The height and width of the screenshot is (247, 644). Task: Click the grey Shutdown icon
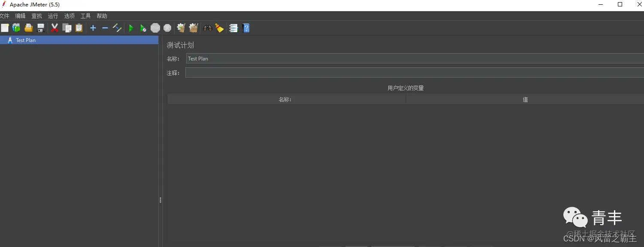point(167,28)
